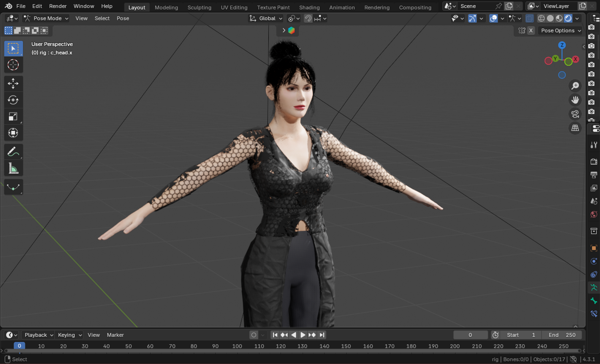
Task: Open the Bone Constraints properties tab
Action: (x=594, y=314)
